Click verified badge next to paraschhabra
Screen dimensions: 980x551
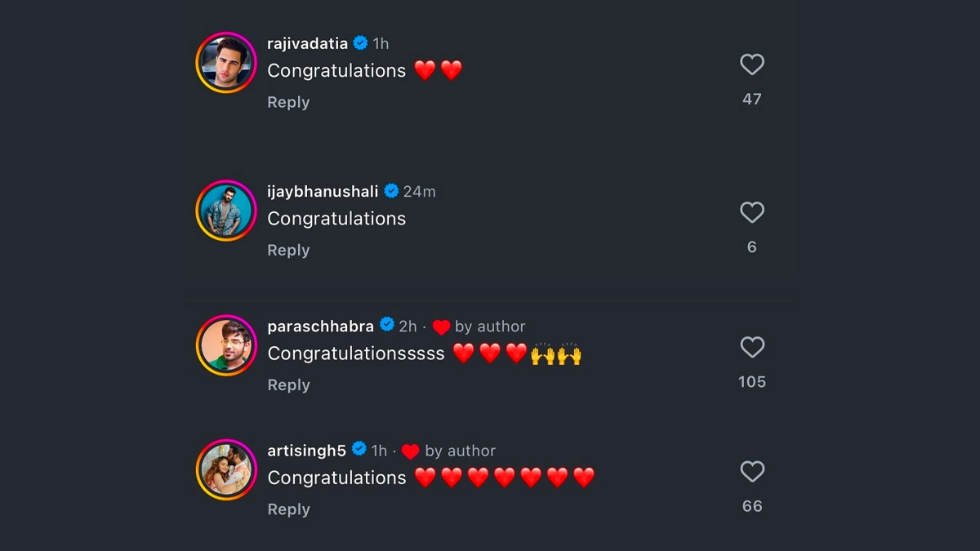point(387,325)
